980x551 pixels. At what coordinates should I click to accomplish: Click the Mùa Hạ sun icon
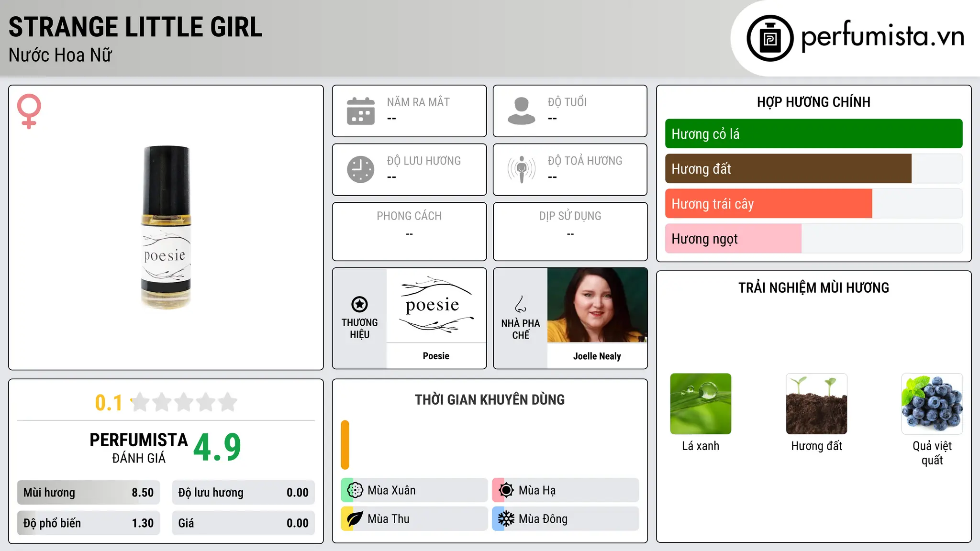pos(506,490)
